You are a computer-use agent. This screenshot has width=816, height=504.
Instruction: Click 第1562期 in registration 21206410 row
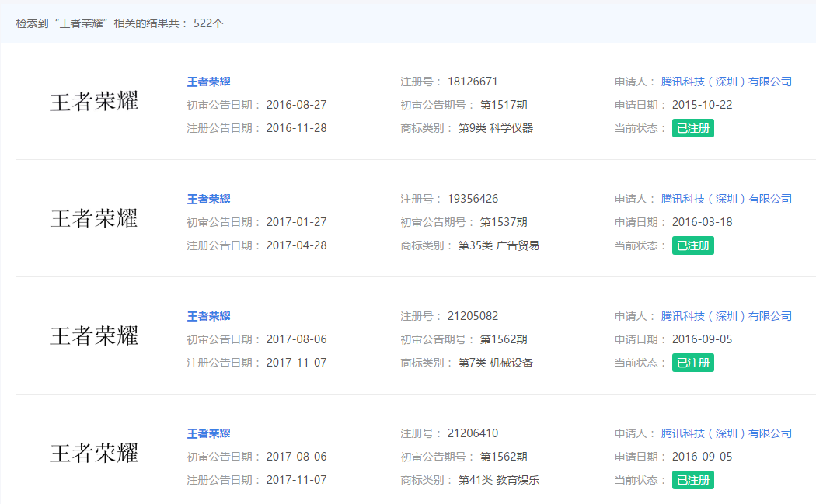tap(504, 457)
